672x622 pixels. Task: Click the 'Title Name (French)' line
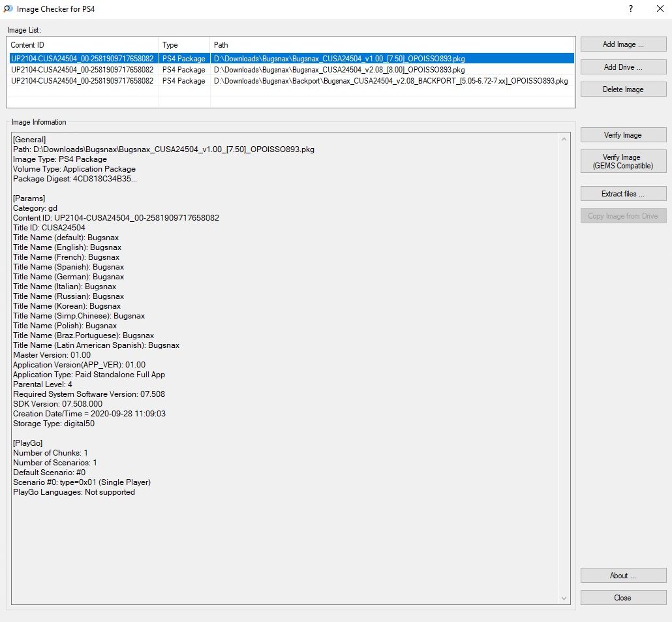tap(67, 257)
